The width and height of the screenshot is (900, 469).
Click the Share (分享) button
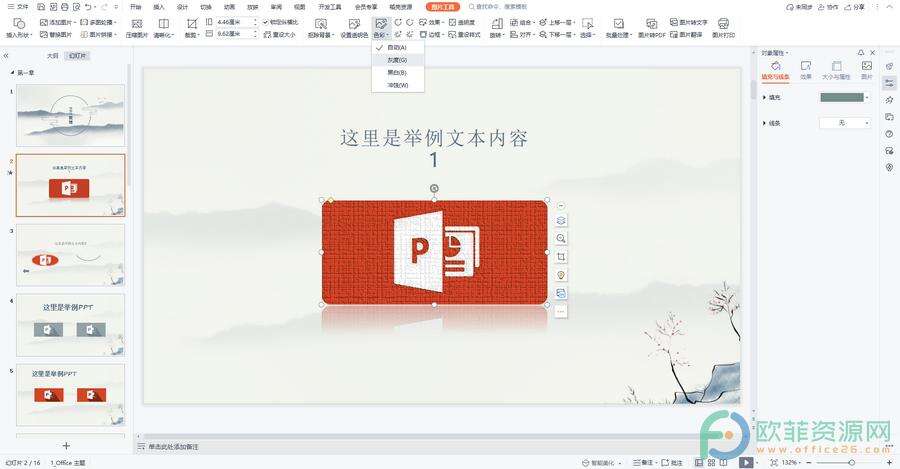click(x=854, y=7)
